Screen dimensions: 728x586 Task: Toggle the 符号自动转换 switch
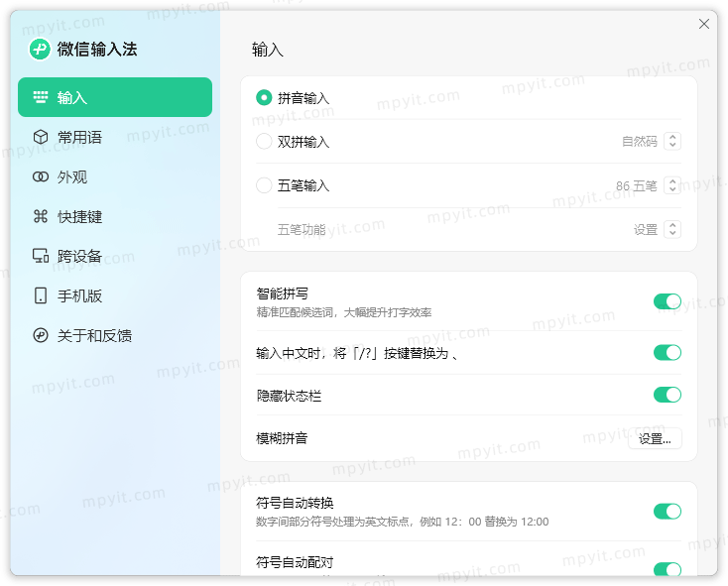667,512
